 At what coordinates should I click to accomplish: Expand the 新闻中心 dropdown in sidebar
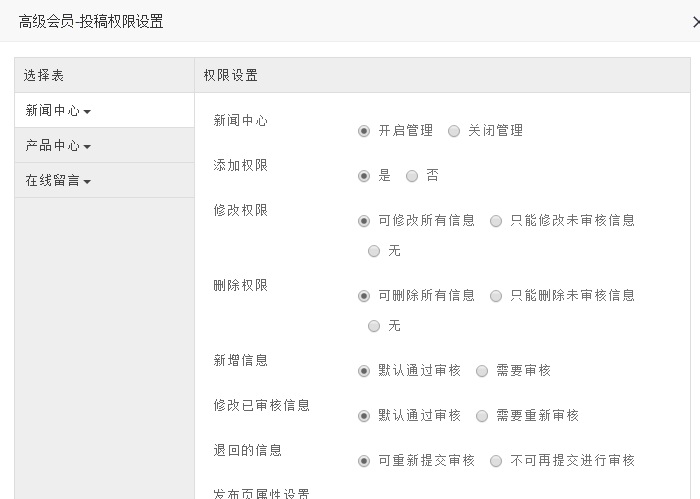[x=58, y=111]
